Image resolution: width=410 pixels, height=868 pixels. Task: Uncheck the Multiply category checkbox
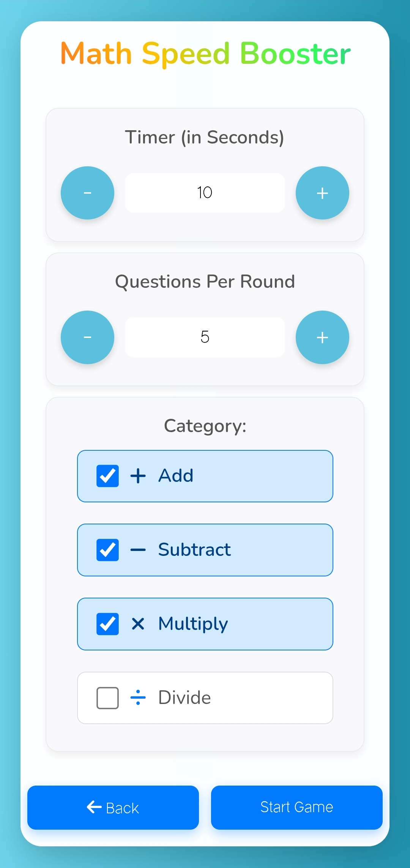click(x=107, y=624)
